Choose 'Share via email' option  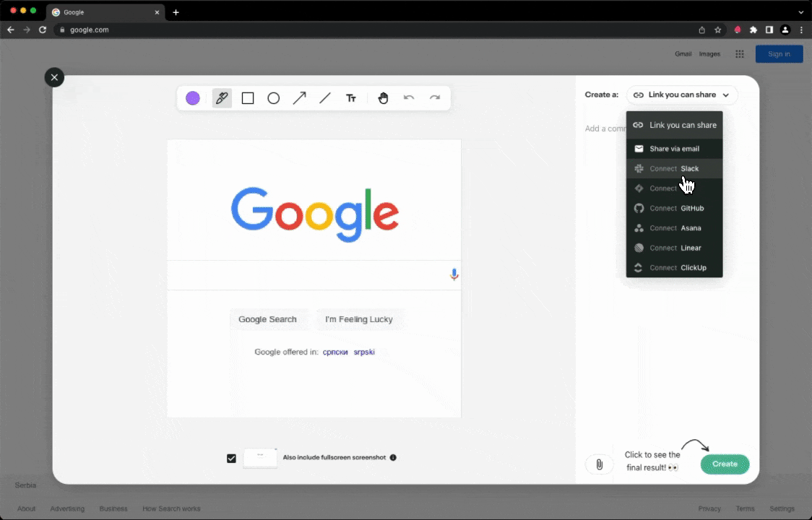click(674, 149)
